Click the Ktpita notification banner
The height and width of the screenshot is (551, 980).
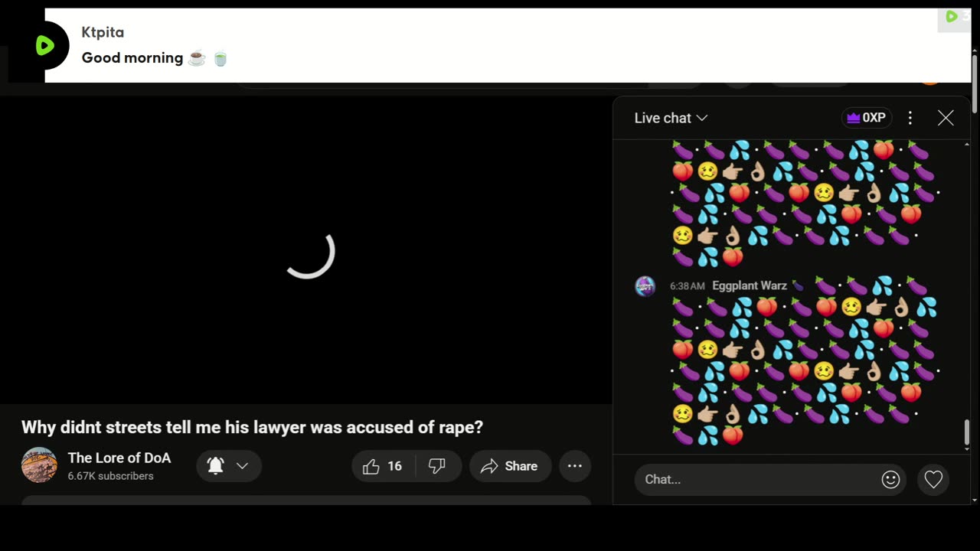click(x=508, y=45)
